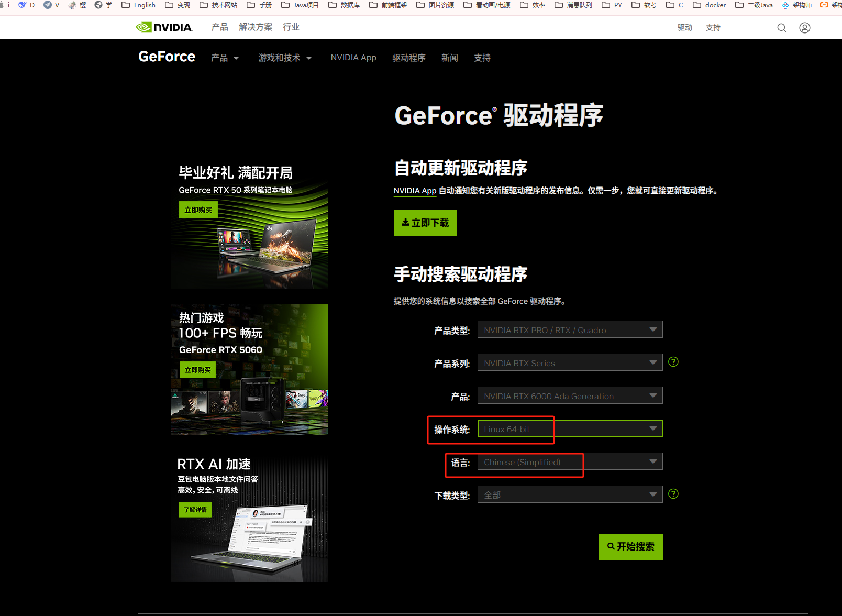
Task: Open the user account icon
Action: (804, 28)
